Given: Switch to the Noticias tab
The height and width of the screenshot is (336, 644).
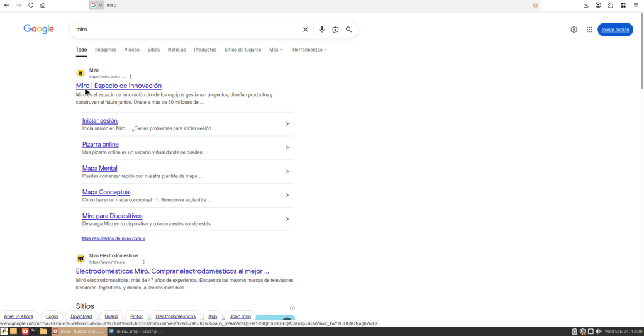Looking at the screenshot, I should 177,50.
